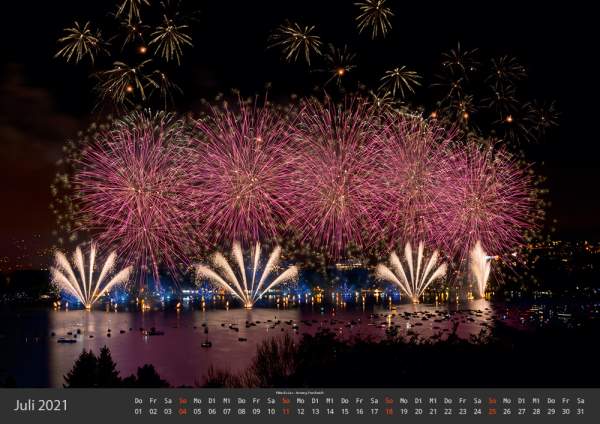This screenshot has height=424, width=600.
Task: Select date 03 in the calendar strip
Action: tap(168, 412)
